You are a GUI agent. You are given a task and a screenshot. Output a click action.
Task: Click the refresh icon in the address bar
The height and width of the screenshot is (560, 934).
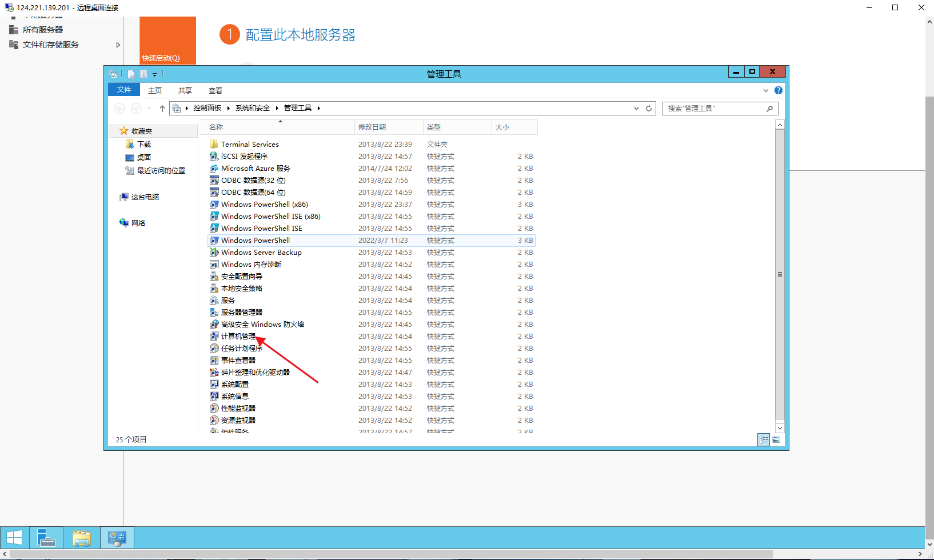tap(649, 109)
